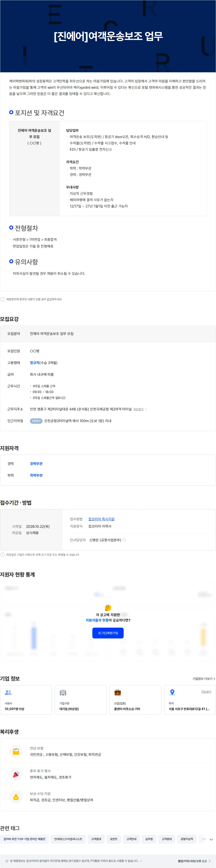Click the 기업구분 building icon
The height and width of the screenshot is (868, 216).
coord(63,693)
